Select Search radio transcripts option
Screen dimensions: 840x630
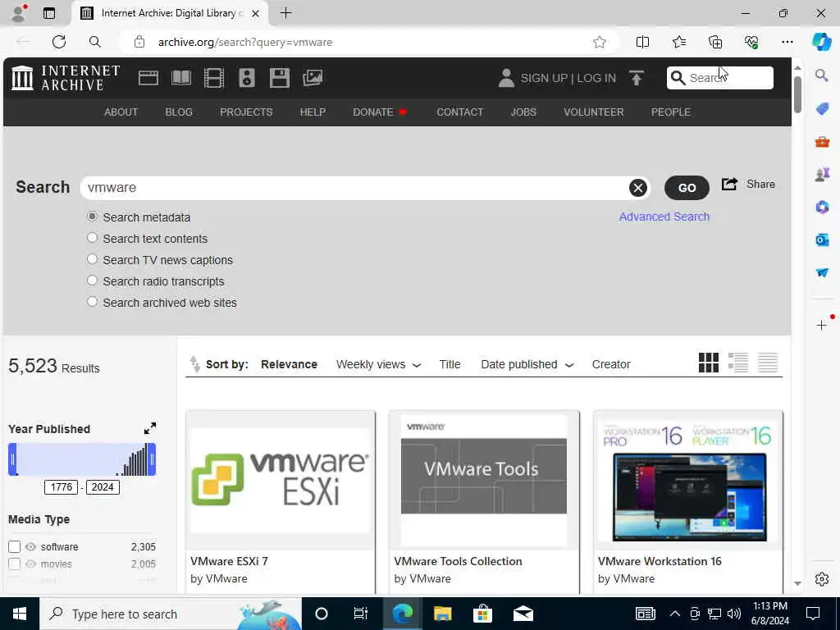point(92,281)
